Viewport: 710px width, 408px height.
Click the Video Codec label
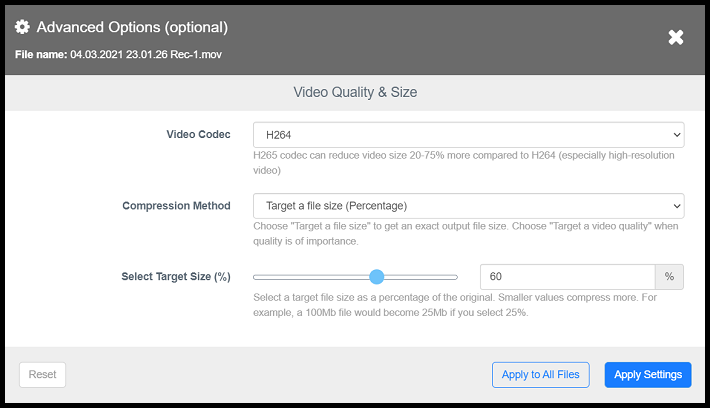[198, 135]
